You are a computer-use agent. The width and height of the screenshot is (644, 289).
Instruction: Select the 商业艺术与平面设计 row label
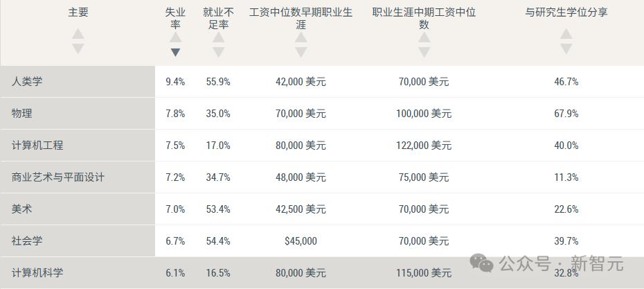pos(58,177)
